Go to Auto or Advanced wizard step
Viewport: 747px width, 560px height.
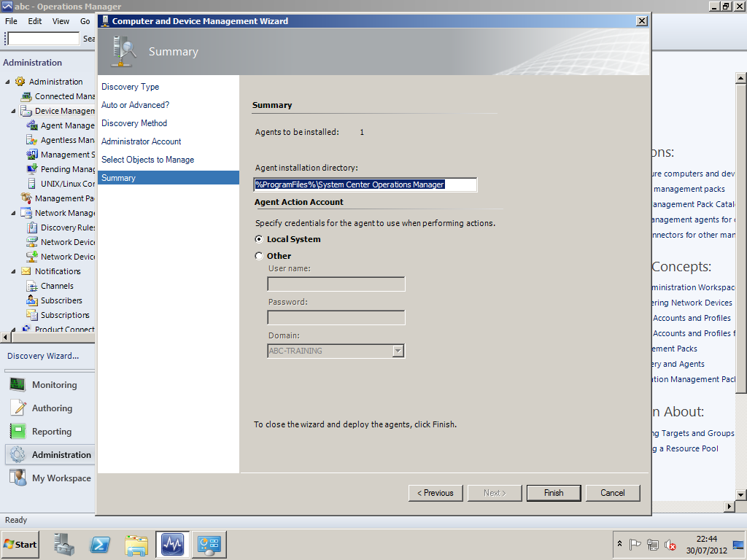pos(135,105)
